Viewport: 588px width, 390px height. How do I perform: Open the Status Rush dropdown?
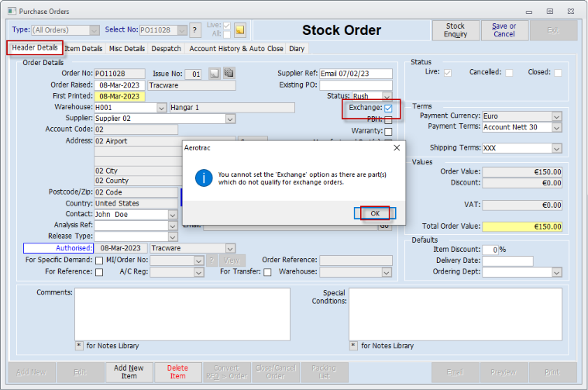tap(387, 96)
